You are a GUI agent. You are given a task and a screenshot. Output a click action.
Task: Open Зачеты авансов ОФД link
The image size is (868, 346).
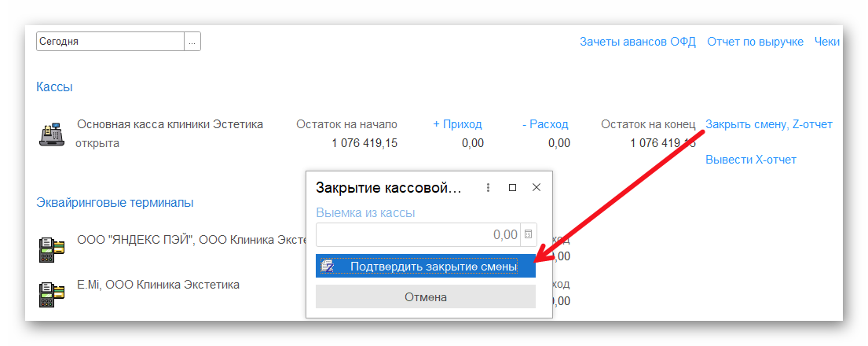pos(638,42)
